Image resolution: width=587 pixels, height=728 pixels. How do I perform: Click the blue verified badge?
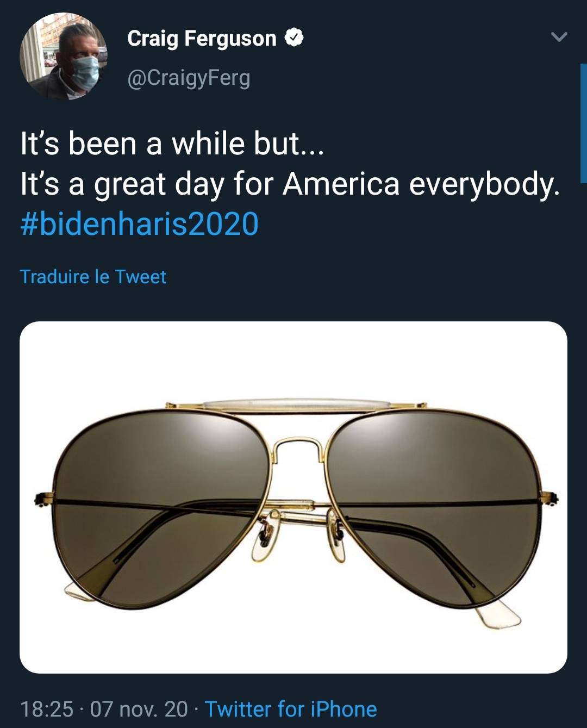point(293,38)
